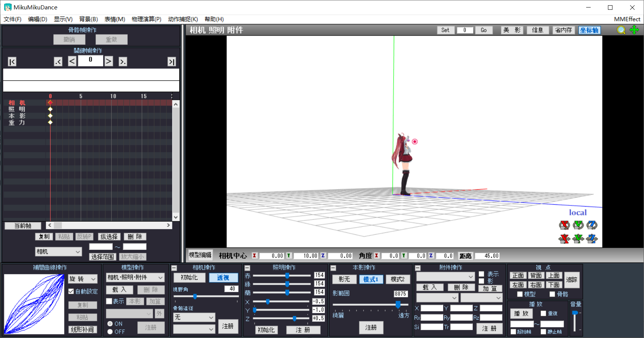Viewport: 644px width, 338px height.
Task: Click the 距离 distance field showing 45.00
Action: point(487,256)
